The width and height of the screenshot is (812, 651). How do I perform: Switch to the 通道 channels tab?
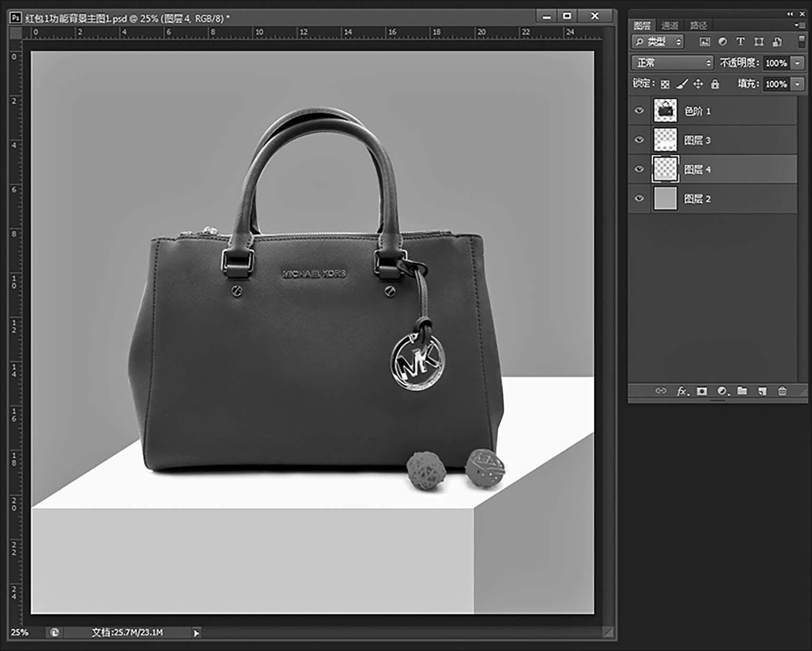[670, 25]
